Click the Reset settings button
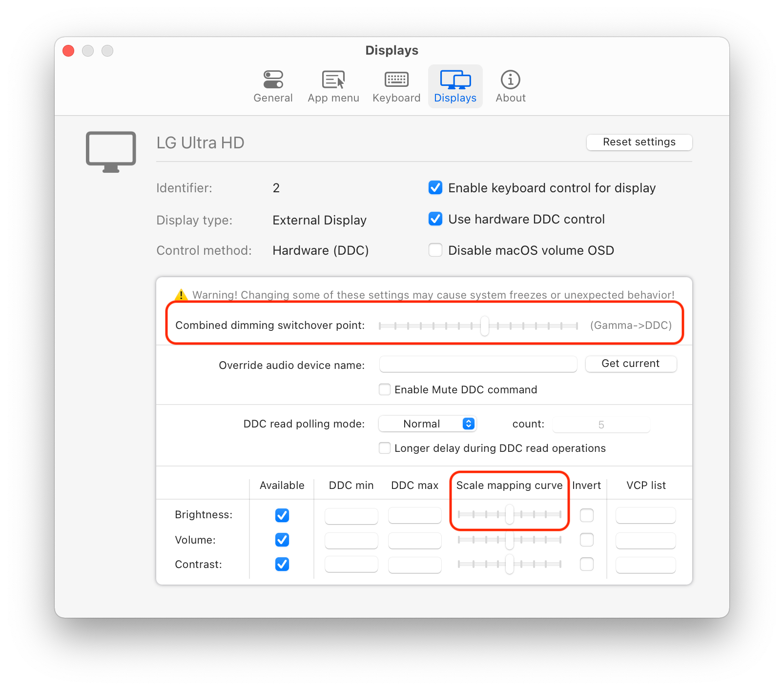This screenshot has height=690, width=784. 639,142
